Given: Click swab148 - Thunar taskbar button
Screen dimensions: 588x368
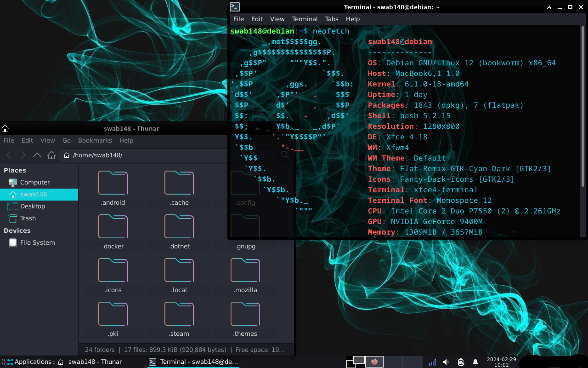Looking at the screenshot, I should 90,362.
